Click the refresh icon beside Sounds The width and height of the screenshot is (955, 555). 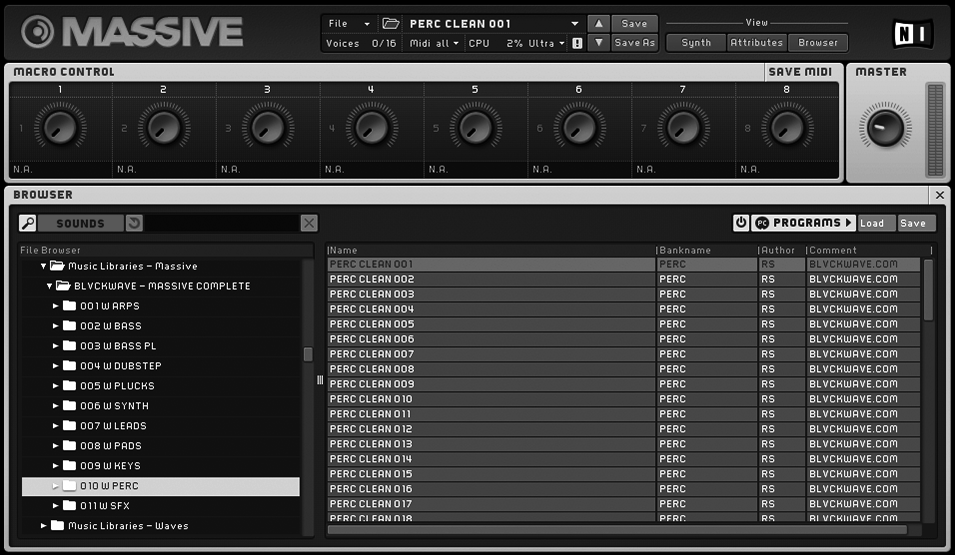(134, 223)
